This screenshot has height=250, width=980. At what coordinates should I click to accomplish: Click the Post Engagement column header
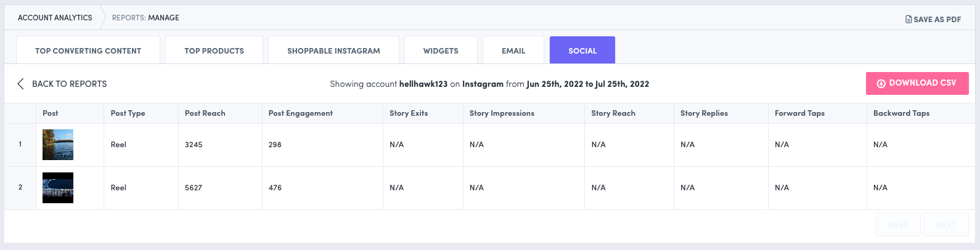point(301,113)
